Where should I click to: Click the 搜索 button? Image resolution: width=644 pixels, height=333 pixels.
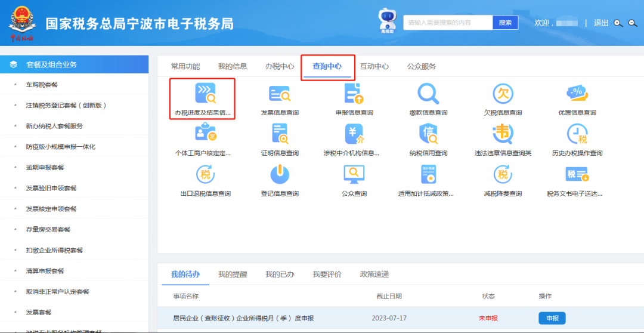505,23
